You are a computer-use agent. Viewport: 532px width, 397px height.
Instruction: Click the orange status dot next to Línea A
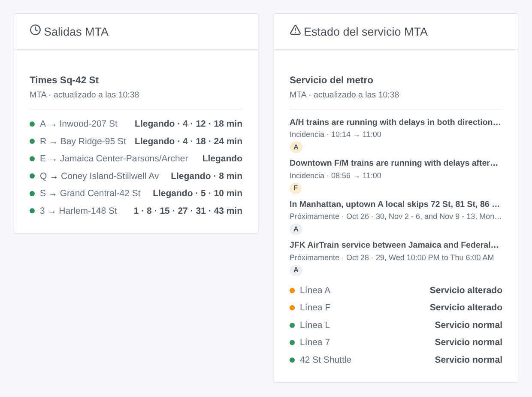[x=292, y=291]
